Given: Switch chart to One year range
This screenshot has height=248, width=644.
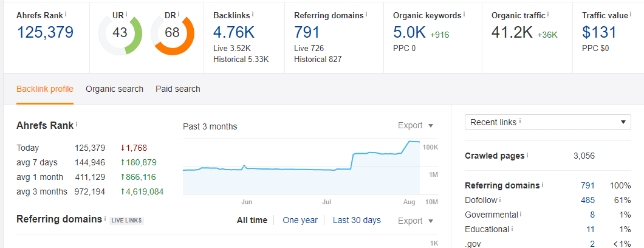Looking at the screenshot, I should [300, 220].
